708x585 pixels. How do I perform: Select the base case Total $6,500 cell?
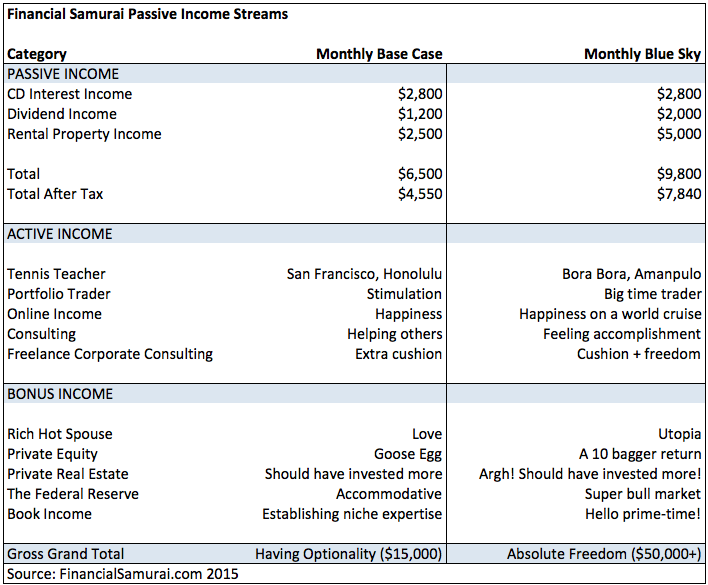click(x=420, y=174)
